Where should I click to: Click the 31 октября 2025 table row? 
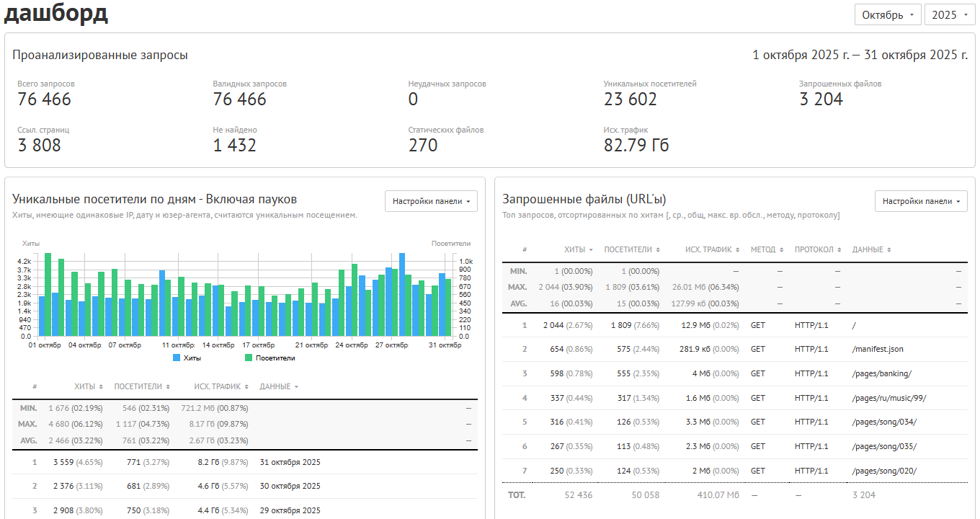coord(245,462)
